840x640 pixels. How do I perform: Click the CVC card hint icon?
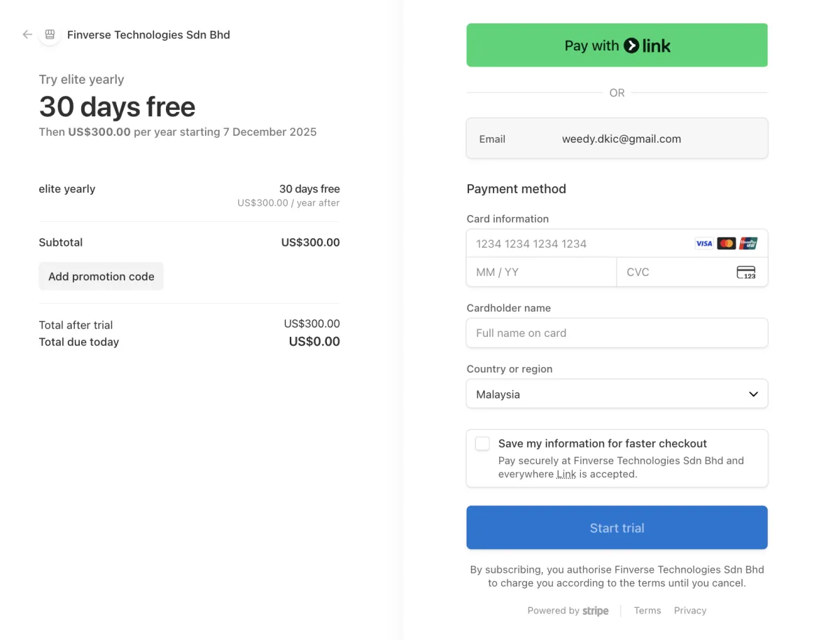point(746,272)
